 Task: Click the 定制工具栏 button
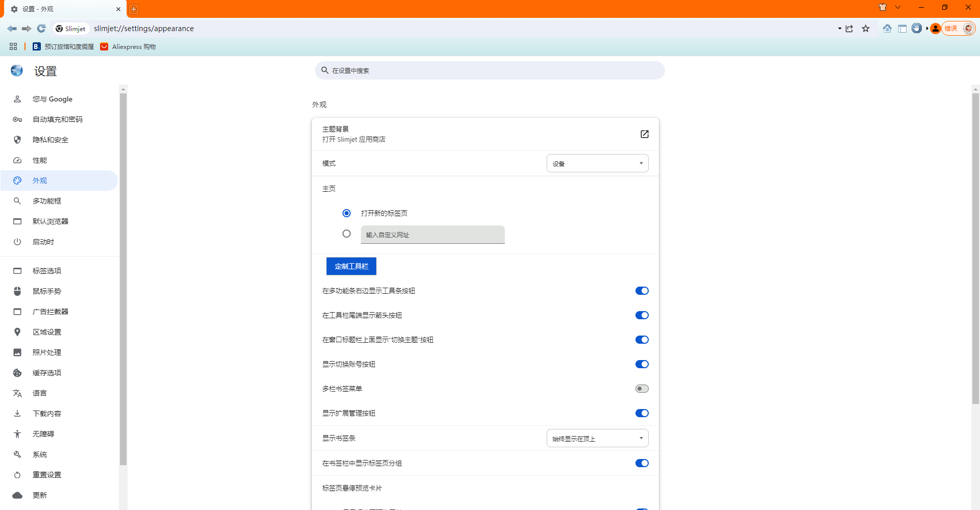click(351, 266)
